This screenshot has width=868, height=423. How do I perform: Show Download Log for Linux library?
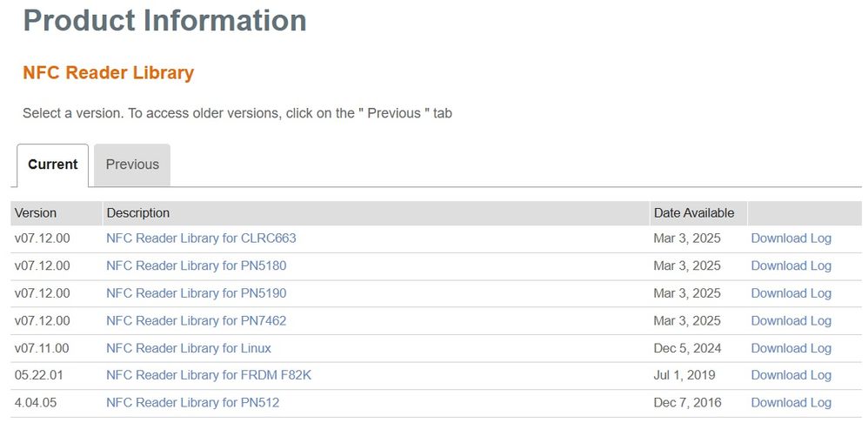click(791, 348)
